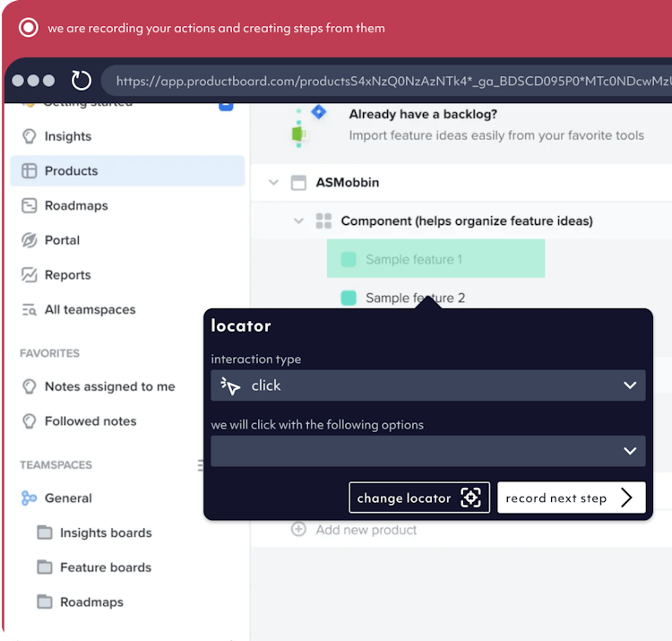This screenshot has height=641, width=672.
Task: Click the Reports chart icon
Action: (30, 275)
